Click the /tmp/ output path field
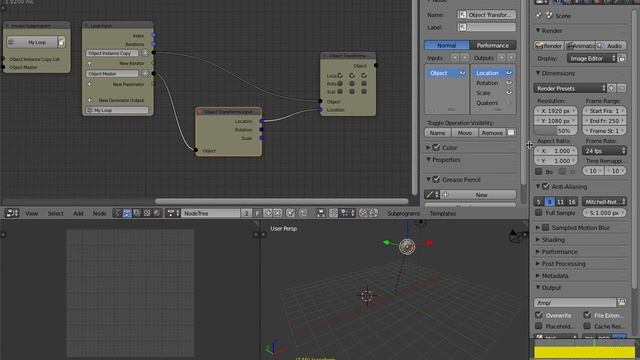This screenshot has height=360, width=640. pos(575,302)
